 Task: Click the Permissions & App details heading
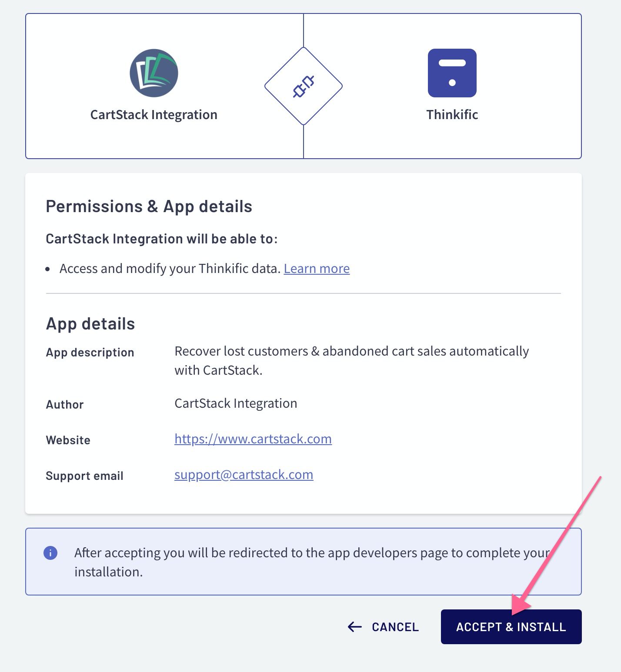coord(149,206)
